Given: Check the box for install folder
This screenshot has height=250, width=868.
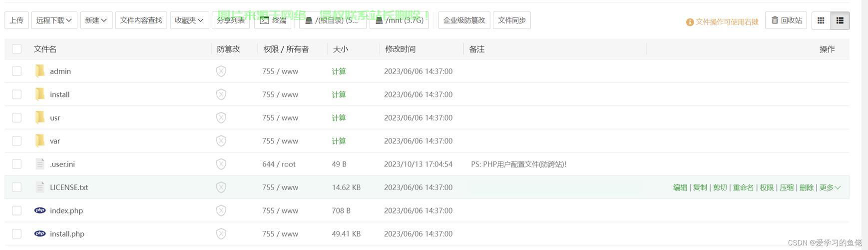Looking at the screenshot, I should tap(16, 94).
